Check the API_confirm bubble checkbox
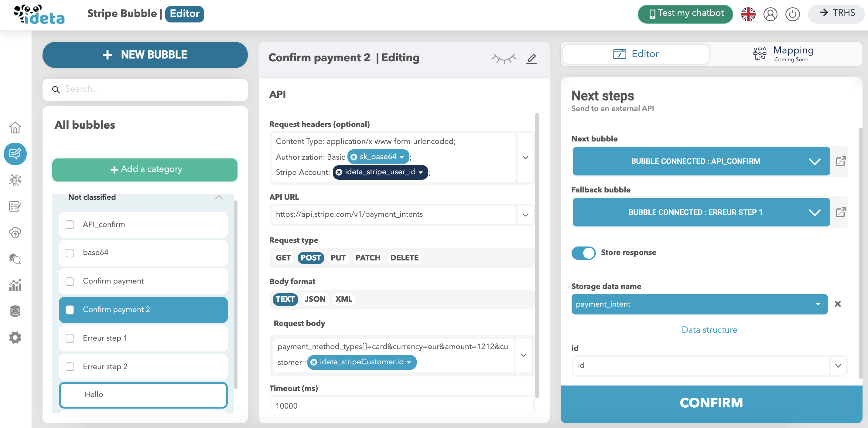Viewport: 868px width, 428px height. point(70,225)
